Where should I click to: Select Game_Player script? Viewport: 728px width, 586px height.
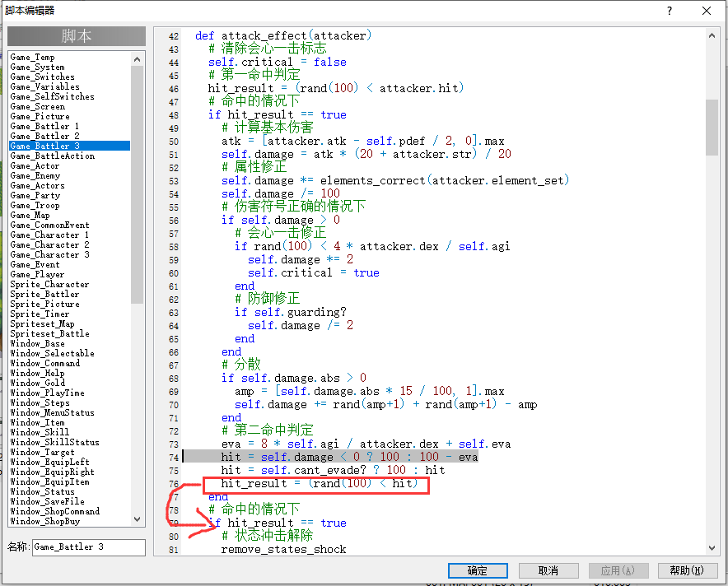(x=37, y=274)
